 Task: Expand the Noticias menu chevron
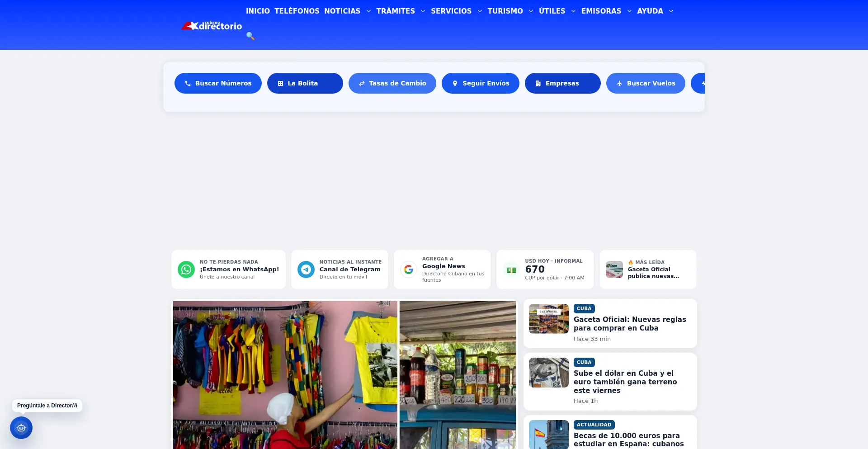click(368, 11)
